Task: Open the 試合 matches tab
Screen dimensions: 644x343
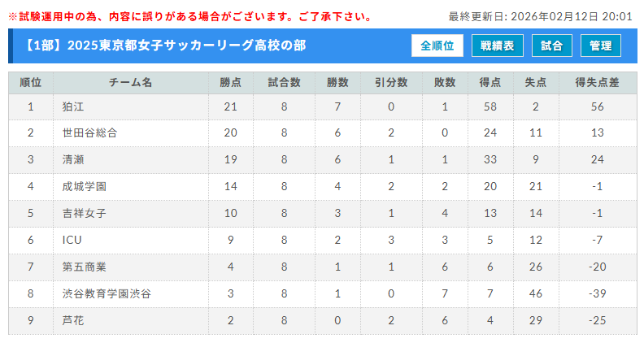Action: click(551, 46)
